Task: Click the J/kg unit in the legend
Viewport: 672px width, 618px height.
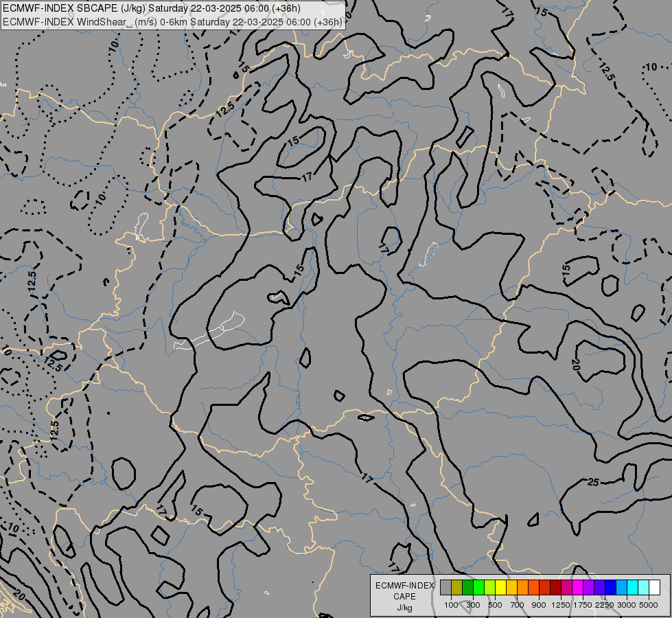Action: (404, 608)
